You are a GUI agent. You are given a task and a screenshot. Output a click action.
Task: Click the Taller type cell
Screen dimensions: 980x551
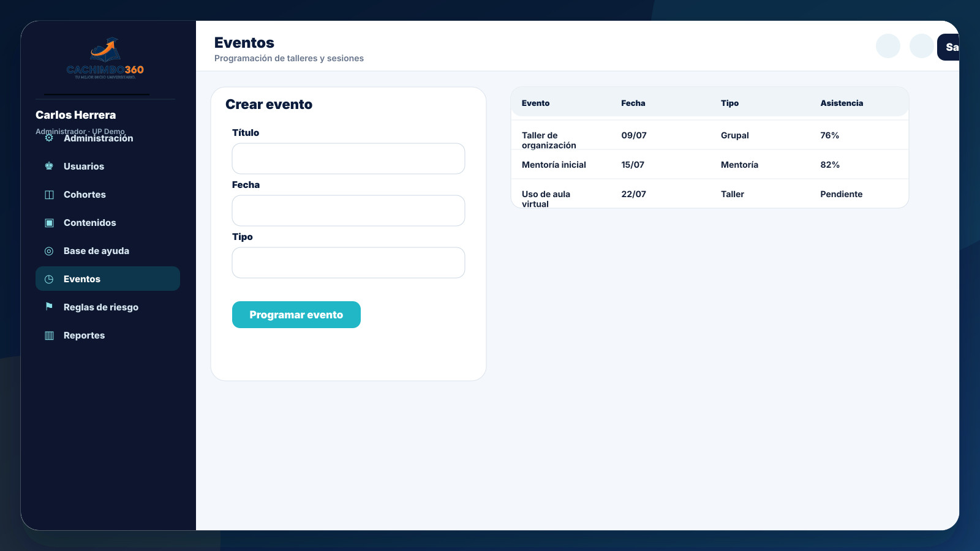point(733,194)
